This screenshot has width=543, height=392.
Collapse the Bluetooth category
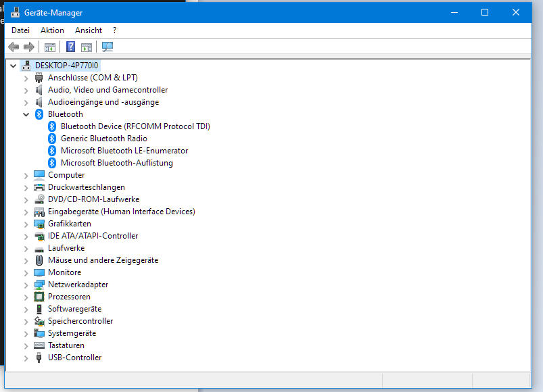(x=26, y=114)
